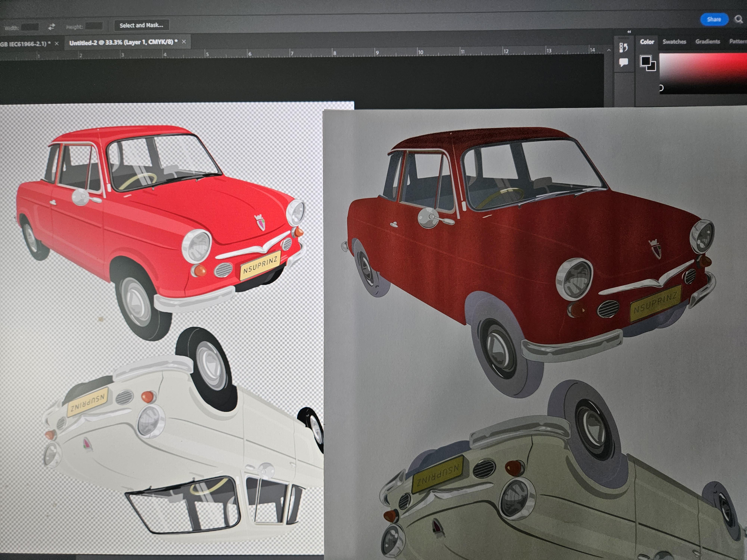This screenshot has height=560, width=747.
Task: Select the foreground color square
Action: pyautogui.click(x=646, y=61)
